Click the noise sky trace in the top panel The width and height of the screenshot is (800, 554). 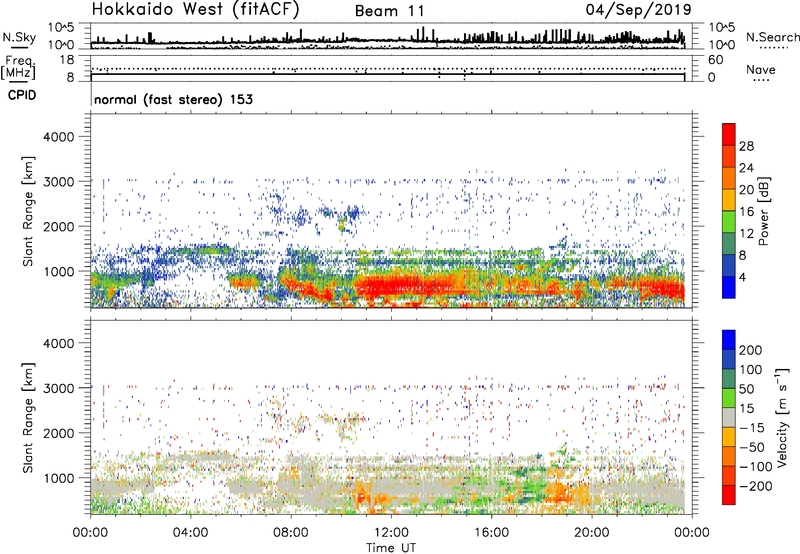[388, 40]
